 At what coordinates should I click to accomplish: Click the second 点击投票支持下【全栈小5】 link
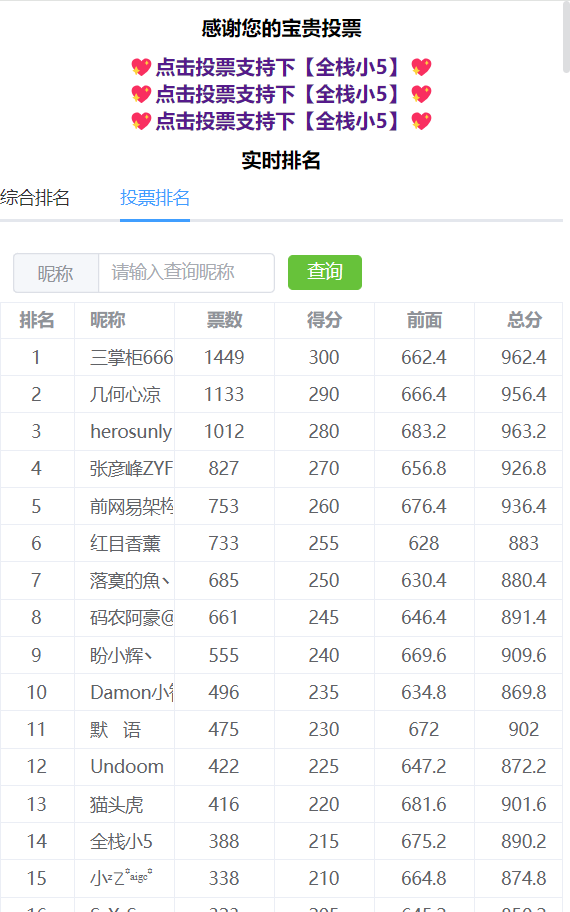pos(280,94)
